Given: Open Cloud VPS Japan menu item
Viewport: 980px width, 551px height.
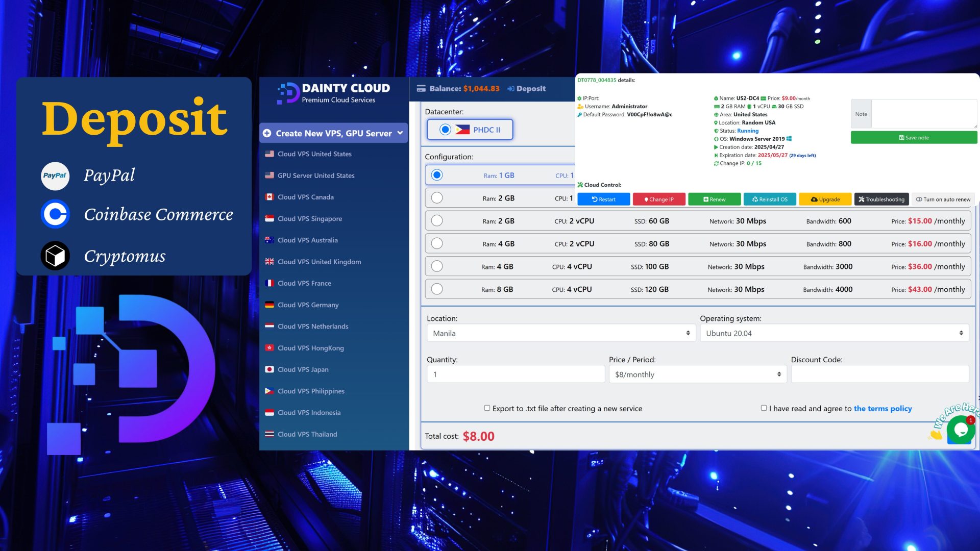Looking at the screenshot, I should (x=303, y=369).
